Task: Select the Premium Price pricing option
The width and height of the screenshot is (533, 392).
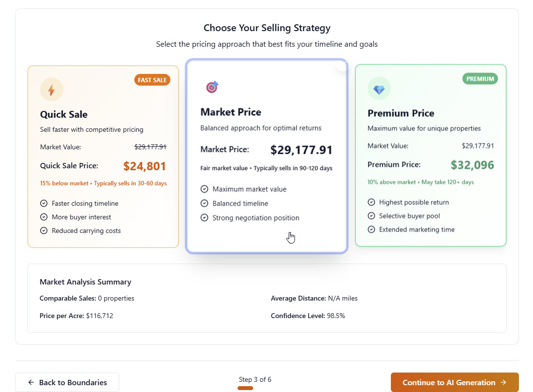Action: [x=430, y=156]
